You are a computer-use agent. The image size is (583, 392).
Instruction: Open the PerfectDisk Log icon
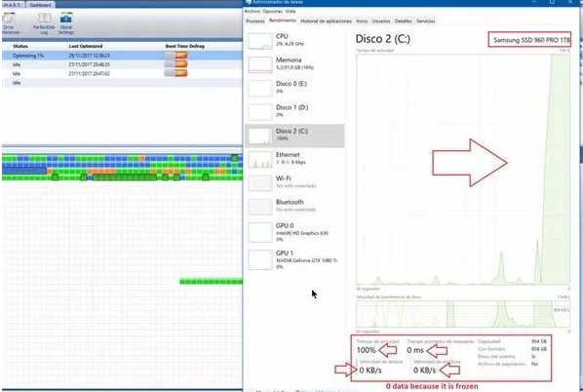(44, 23)
